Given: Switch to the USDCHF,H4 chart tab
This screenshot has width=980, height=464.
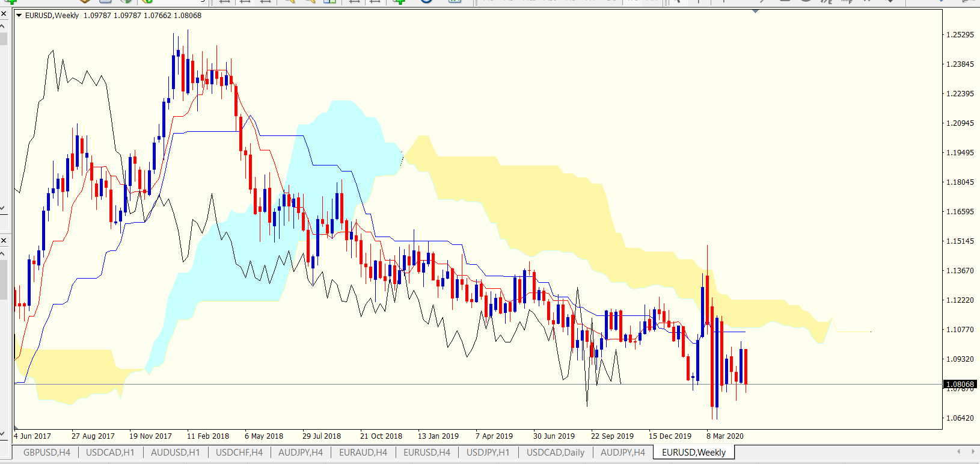Looking at the screenshot, I should pos(239,453).
